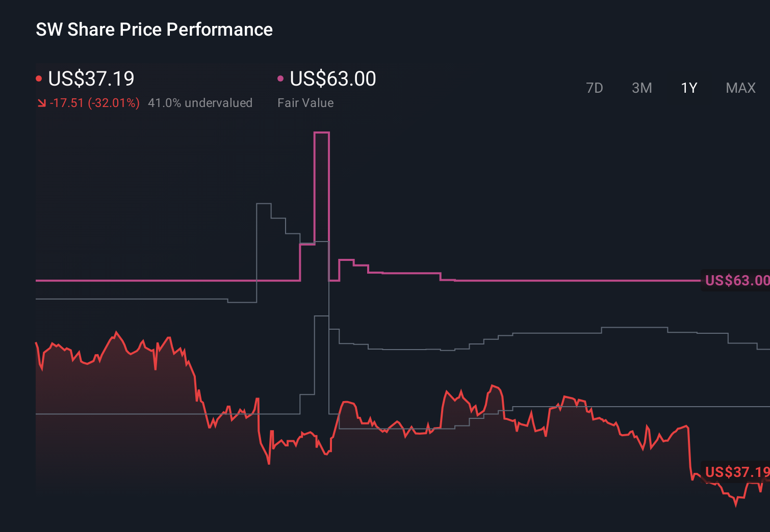Viewport: 770px width, 532px height.
Task: Expand chart to MAX time range
Action: point(740,88)
